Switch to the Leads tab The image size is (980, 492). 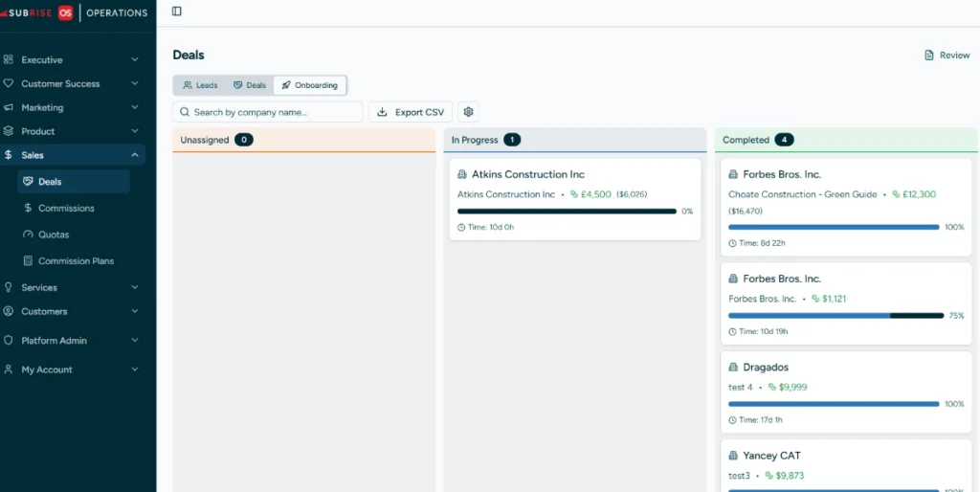point(200,85)
